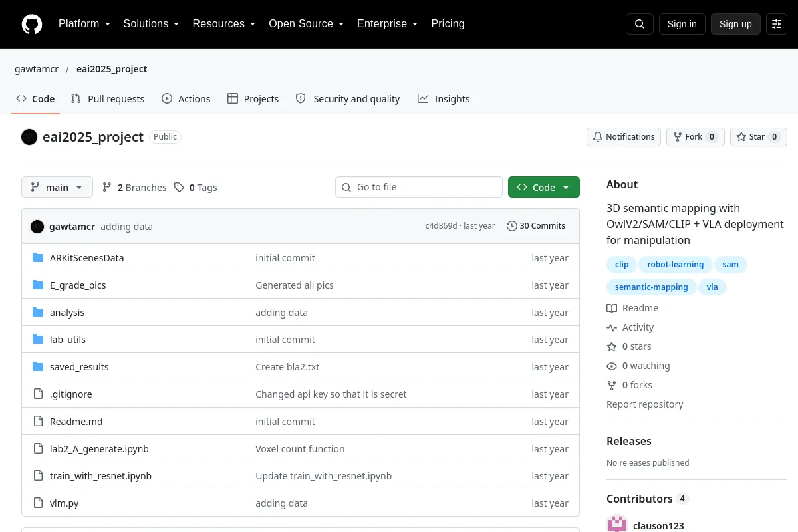The width and height of the screenshot is (798, 532).
Task: Open the gawtamcr owner breadcrumb link
Action: coord(37,69)
